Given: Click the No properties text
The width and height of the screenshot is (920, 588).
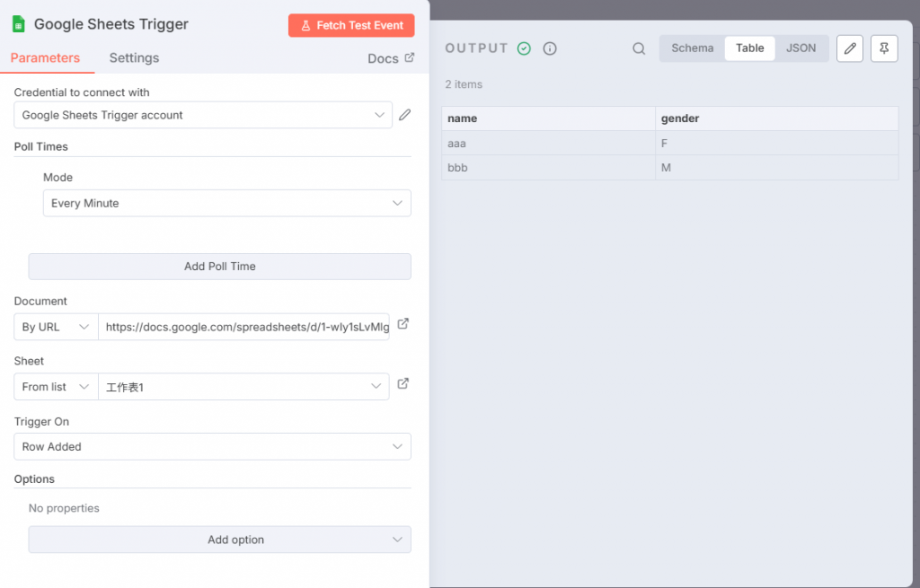Looking at the screenshot, I should pos(64,508).
